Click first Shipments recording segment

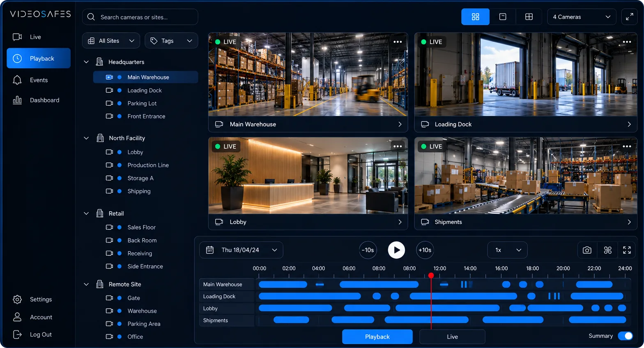291,320
